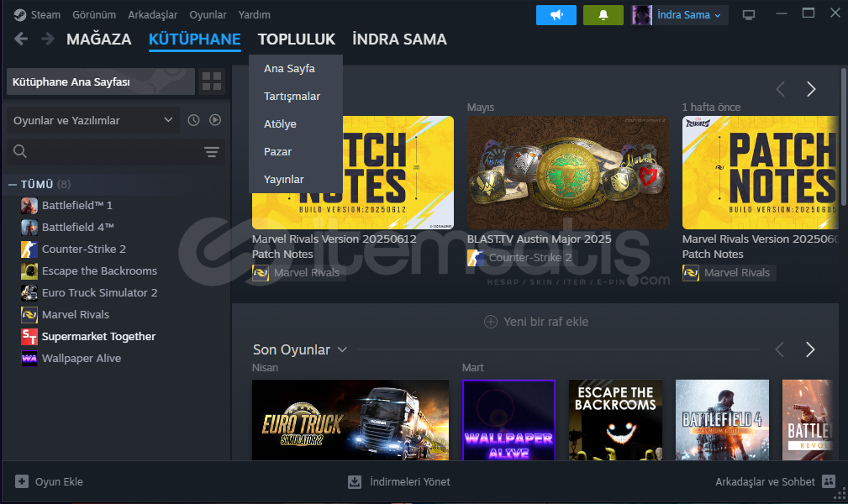This screenshot has height=504, width=848.
Task: Open notifications with the green bell button
Action: click(603, 15)
